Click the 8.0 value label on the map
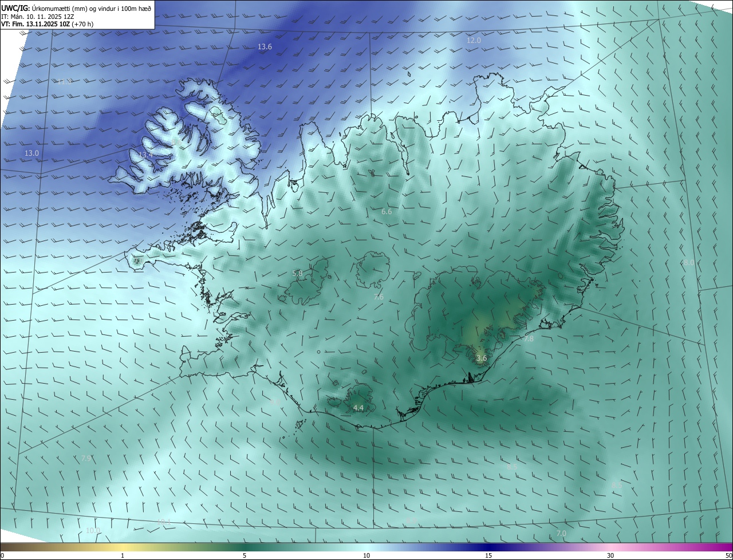 689,262
